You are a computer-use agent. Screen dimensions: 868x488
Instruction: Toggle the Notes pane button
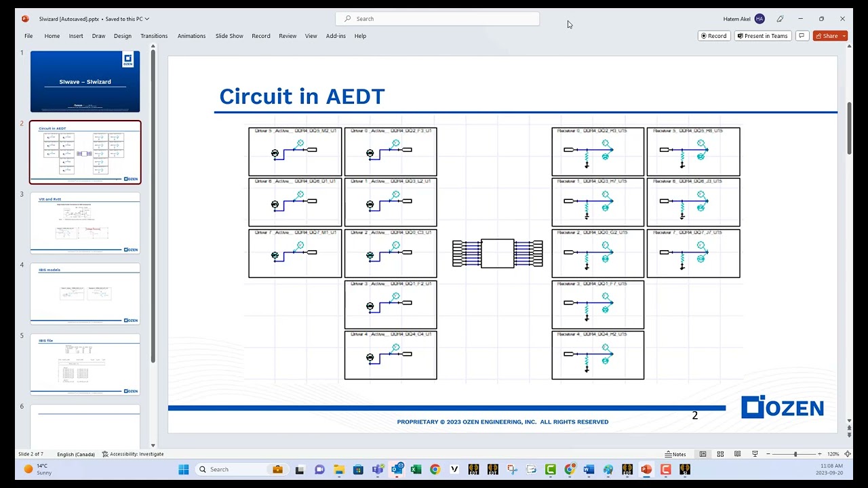point(675,454)
